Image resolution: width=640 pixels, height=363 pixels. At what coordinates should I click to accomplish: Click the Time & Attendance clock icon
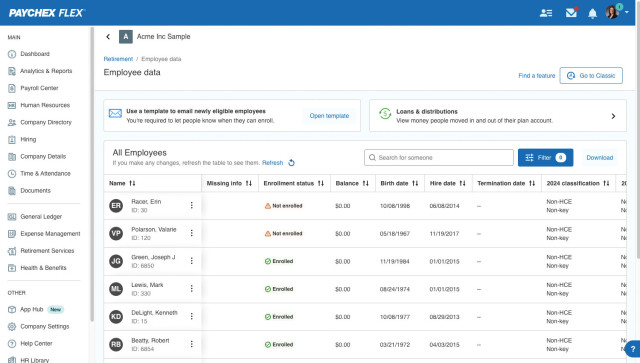[12, 174]
